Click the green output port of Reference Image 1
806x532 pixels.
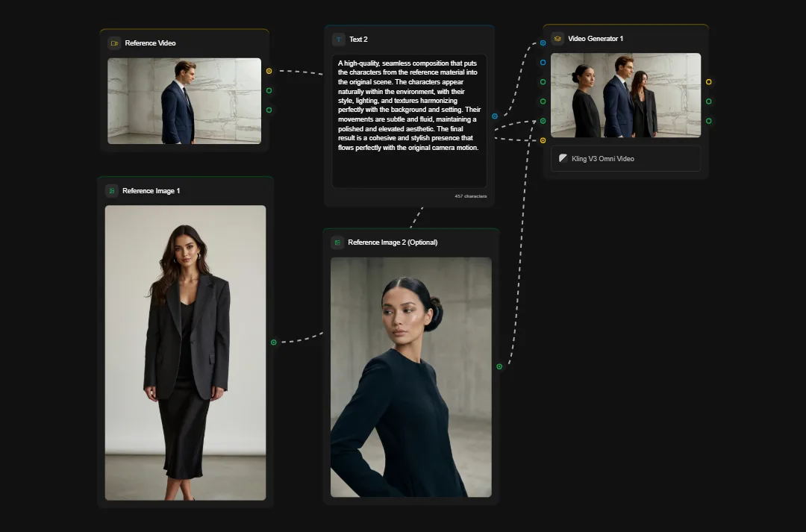coord(273,341)
